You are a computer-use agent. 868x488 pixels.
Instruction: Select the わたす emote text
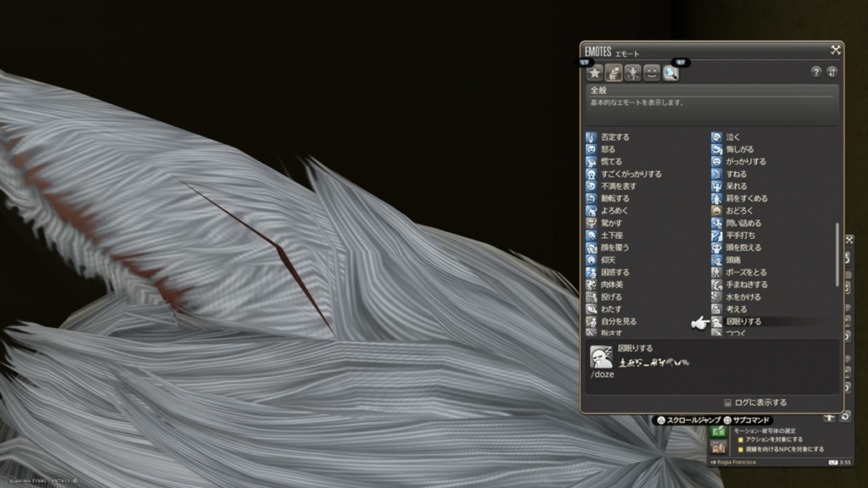611,309
